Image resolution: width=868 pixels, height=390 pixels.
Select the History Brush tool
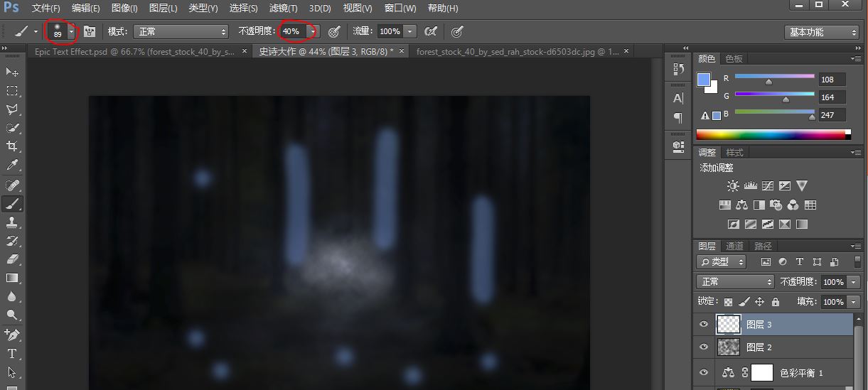click(12, 241)
